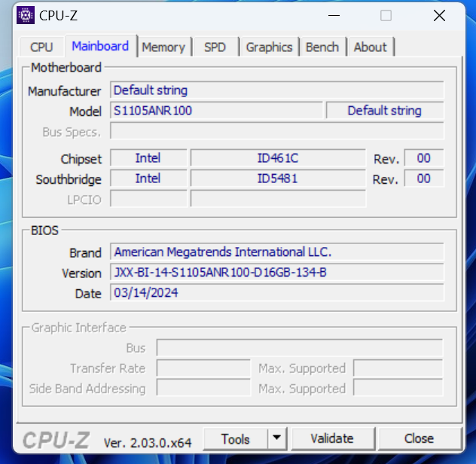Screen dimensions: 476x464
Task: Click the chipset ID461C value
Action: tap(278, 158)
